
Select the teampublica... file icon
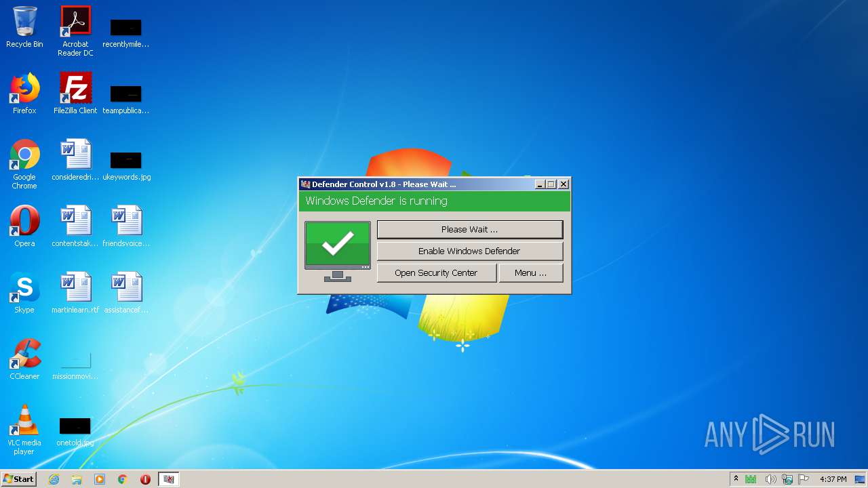[x=126, y=100]
